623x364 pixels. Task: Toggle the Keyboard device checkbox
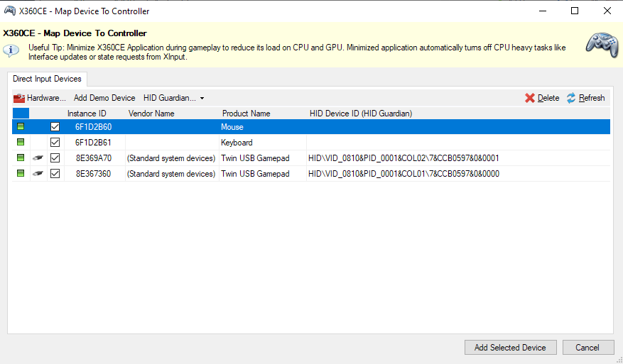(x=55, y=143)
